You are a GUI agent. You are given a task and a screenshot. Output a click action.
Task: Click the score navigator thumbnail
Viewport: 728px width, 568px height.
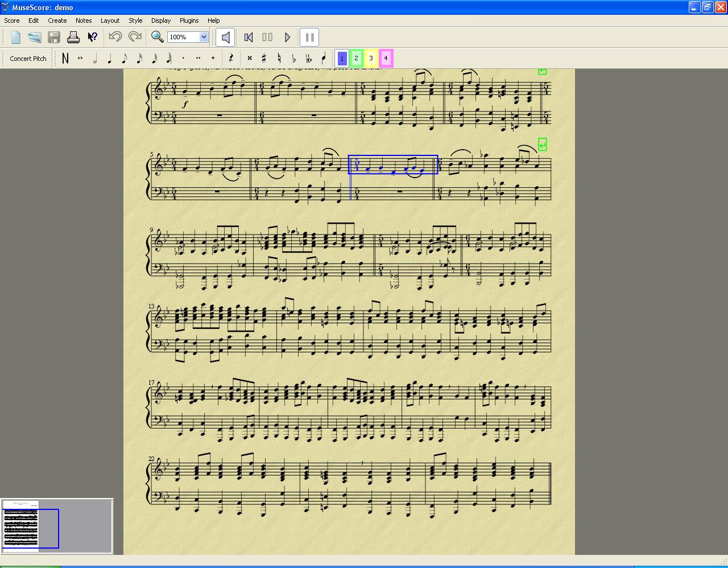pos(21,526)
